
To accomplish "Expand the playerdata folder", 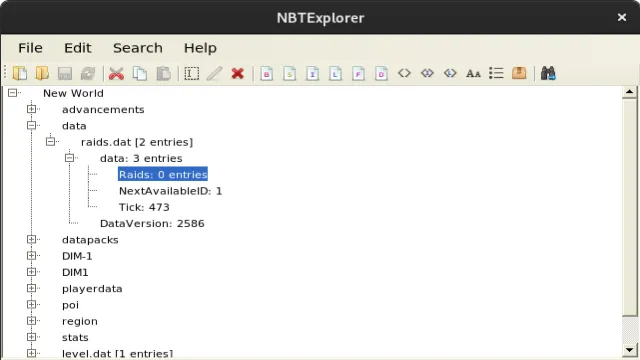I will point(31,288).
